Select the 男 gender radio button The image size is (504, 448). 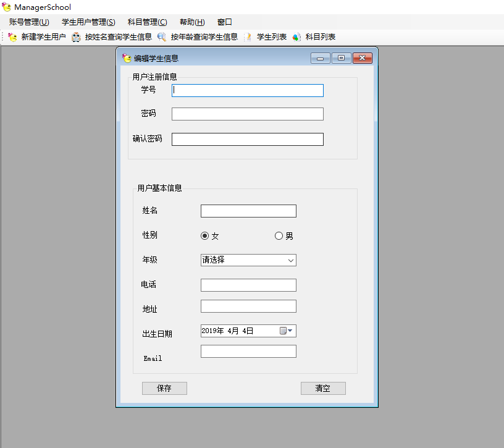click(279, 235)
